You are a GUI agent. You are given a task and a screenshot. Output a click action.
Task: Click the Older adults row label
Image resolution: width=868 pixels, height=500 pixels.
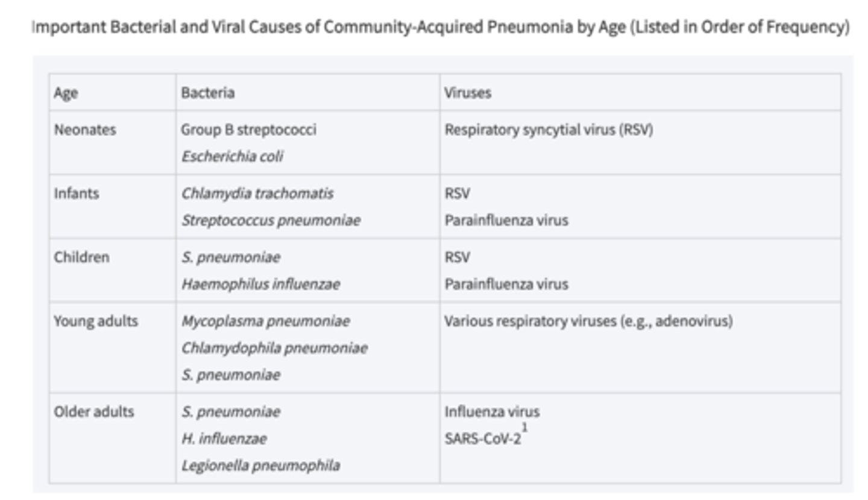94,412
